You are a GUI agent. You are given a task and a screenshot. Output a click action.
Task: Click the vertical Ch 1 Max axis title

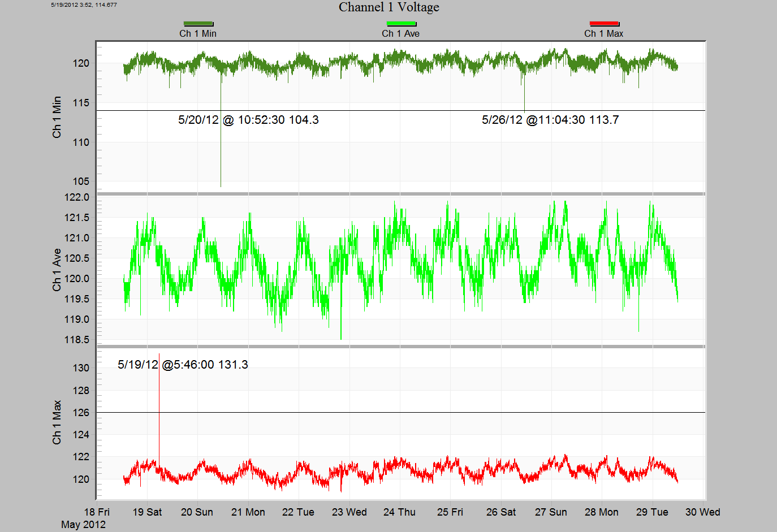point(57,422)
